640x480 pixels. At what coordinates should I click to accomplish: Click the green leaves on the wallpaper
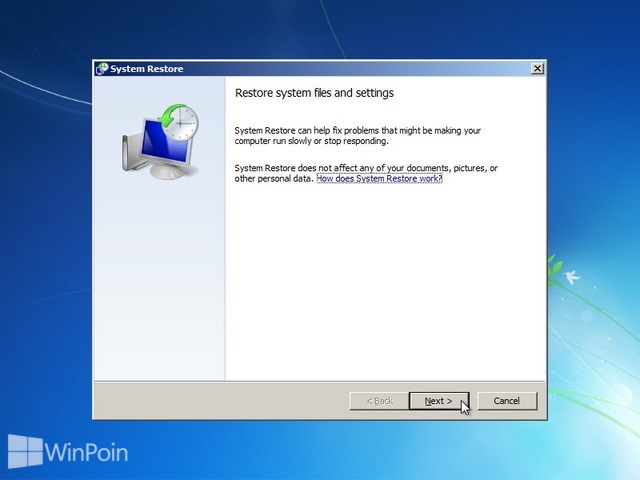(555, 267)
